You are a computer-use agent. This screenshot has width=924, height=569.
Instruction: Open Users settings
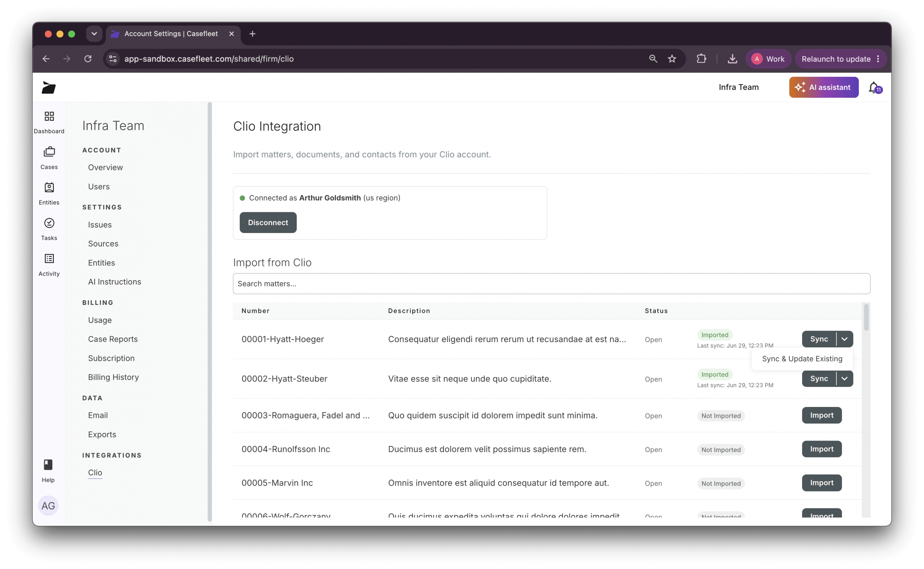(99, 187)
